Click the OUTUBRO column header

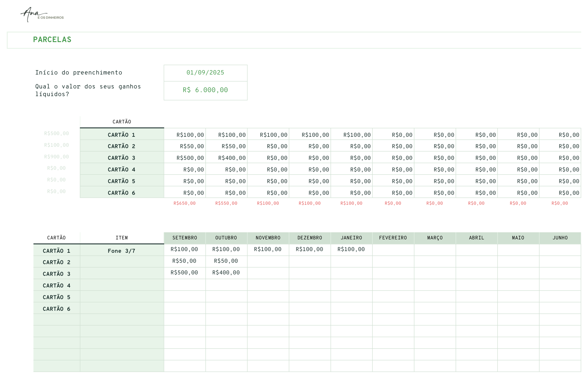pos(226,238)
